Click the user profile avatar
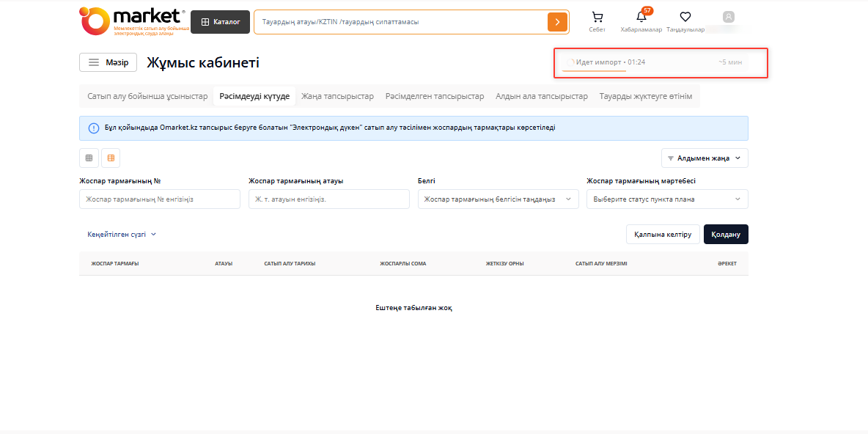The height and width of the screenshot is (434, 868). tap(729, 17)
